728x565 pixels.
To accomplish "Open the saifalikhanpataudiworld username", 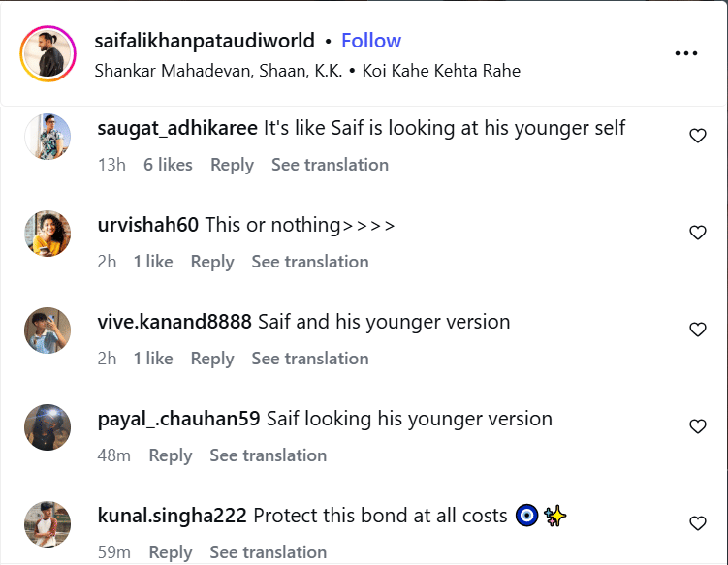I will coord(205,41).
